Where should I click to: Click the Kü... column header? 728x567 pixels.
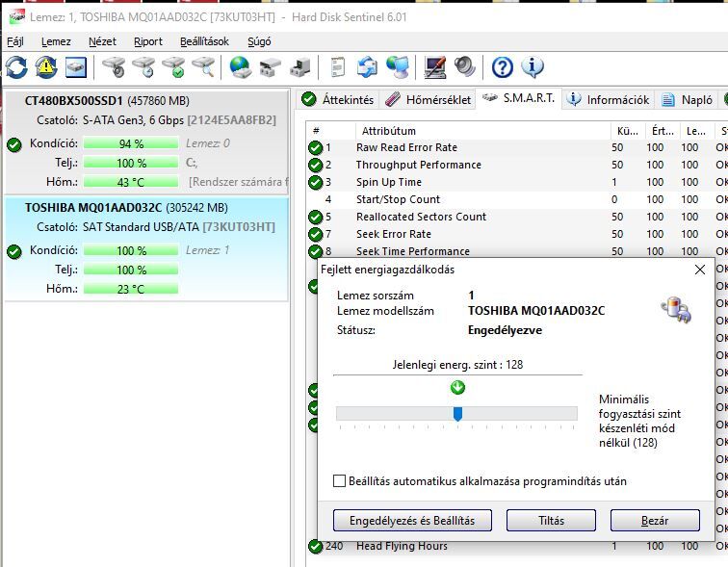coord(628,131)
